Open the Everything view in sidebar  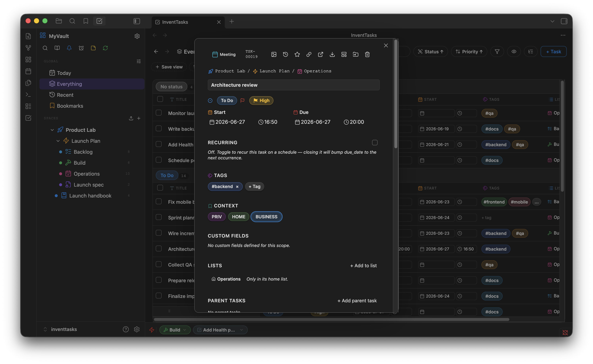(x=92, y=84)
